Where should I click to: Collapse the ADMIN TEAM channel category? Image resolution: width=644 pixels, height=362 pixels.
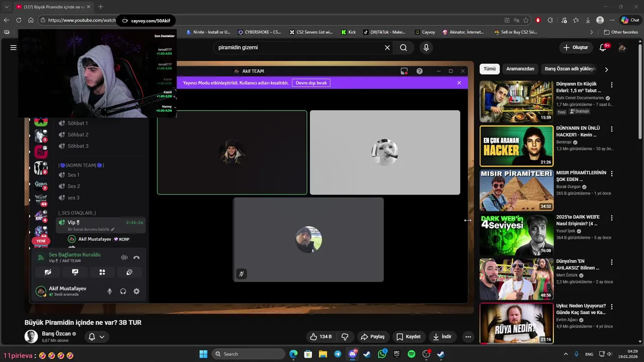pyautogui.click(x=81, y=165)
